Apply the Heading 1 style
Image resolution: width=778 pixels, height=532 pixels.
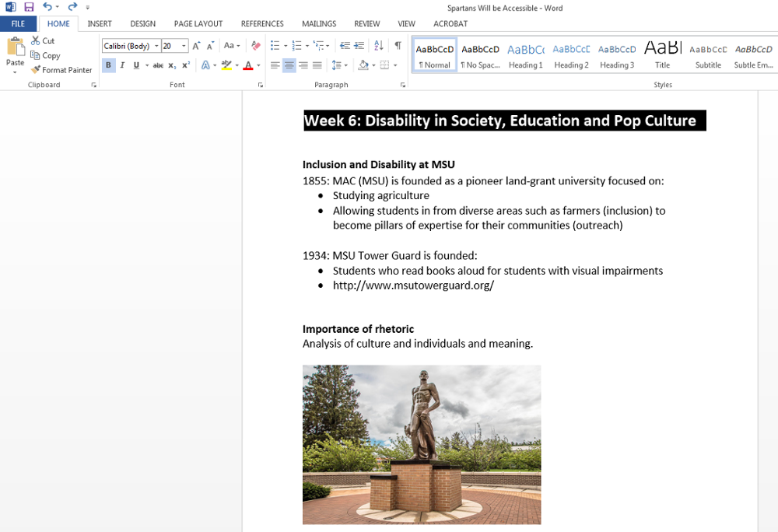pos(526,55)
